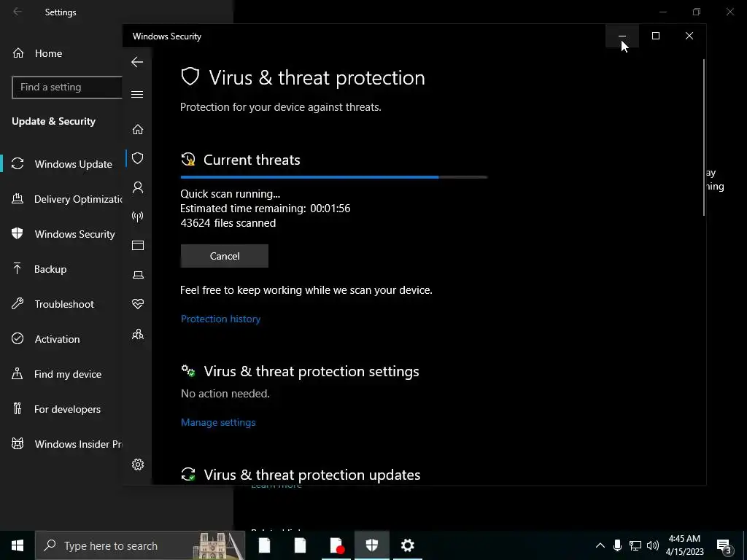Switch to Settings gear taskbar icon
The image size is (747, 560).
pyautogui.click(x=407, y=545)
